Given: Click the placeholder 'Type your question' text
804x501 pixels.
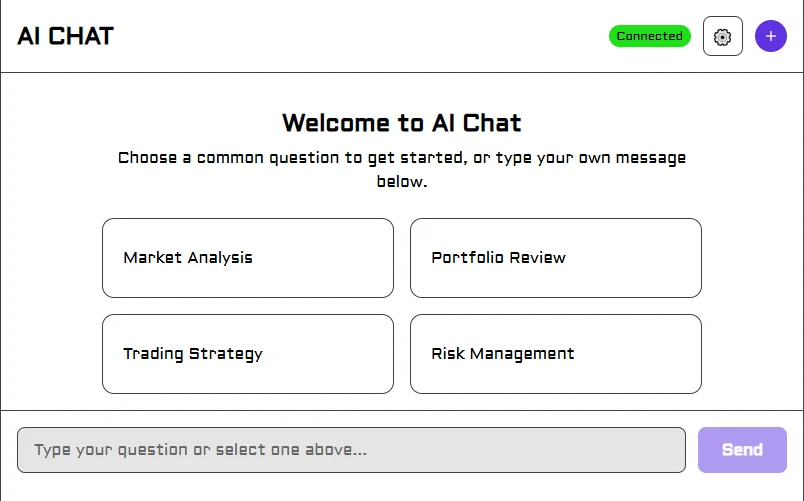Looking at the screenshot, I should [200, 450].
